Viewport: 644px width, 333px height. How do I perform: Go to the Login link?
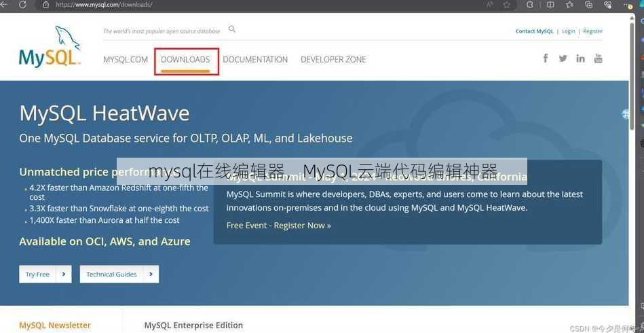point(569,31)
